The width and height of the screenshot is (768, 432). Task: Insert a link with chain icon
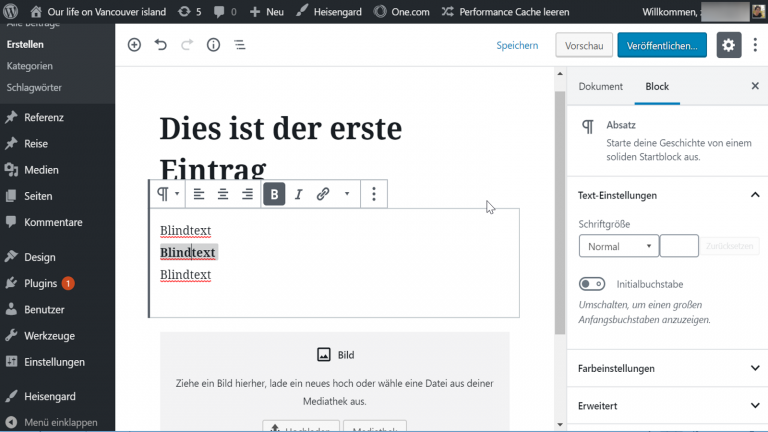pos(323,194)
